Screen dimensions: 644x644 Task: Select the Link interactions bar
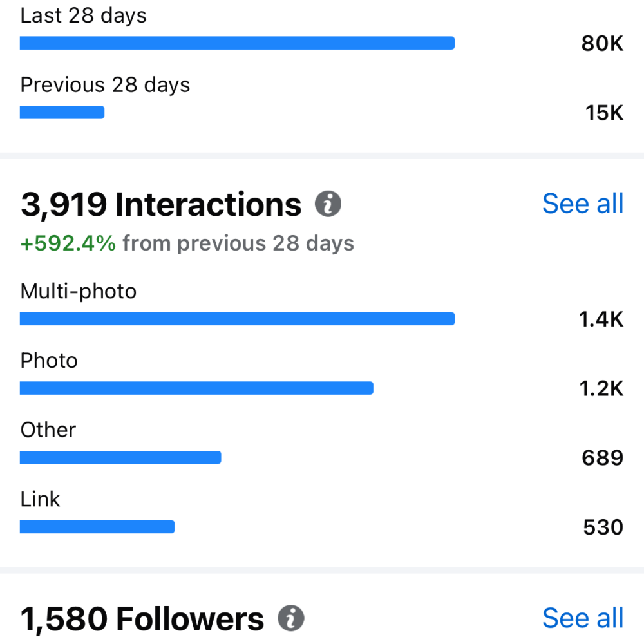(97, 527)
